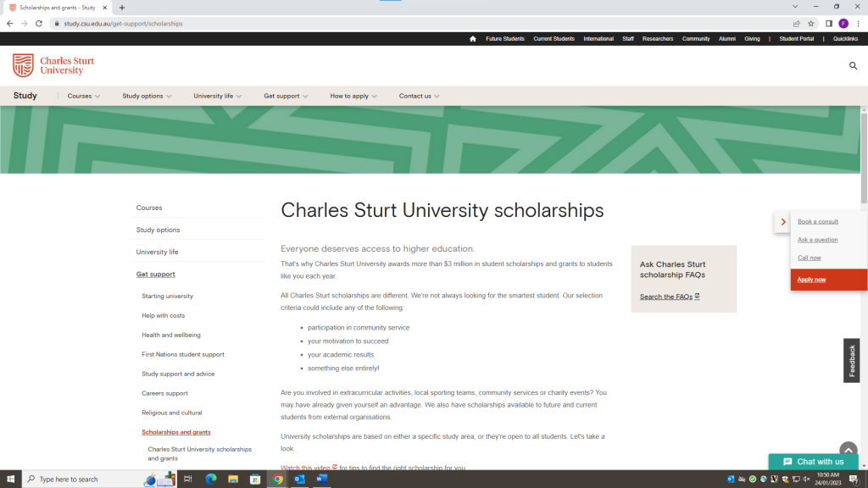
Task: Open a new browser tab
Action: coord(122,8)
